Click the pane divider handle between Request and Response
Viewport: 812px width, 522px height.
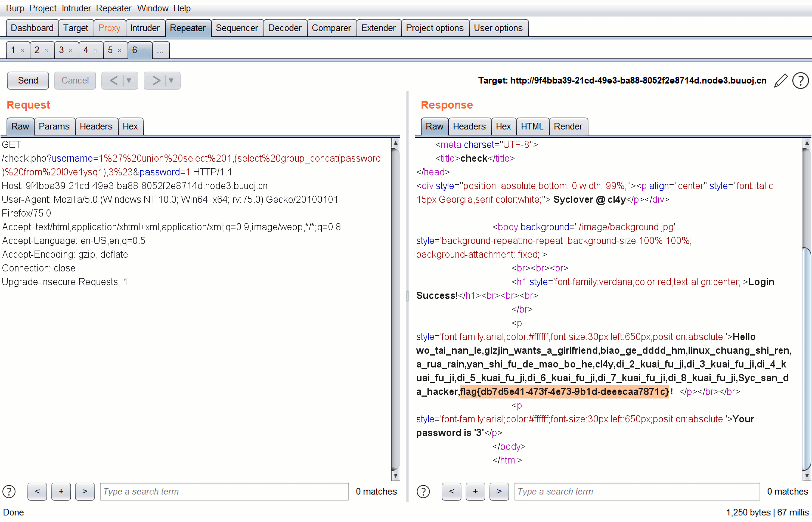(x=407, y=296)
